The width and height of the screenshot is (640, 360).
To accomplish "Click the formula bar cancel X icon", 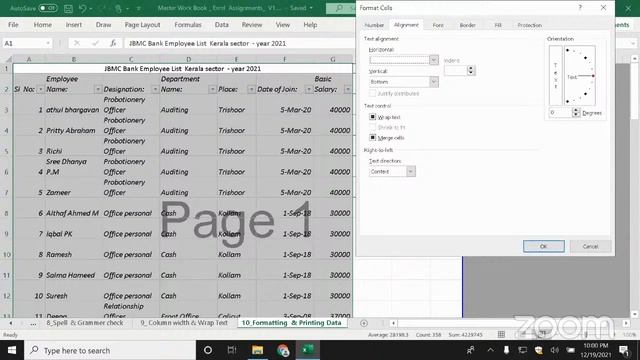I will tap(77, 43).
